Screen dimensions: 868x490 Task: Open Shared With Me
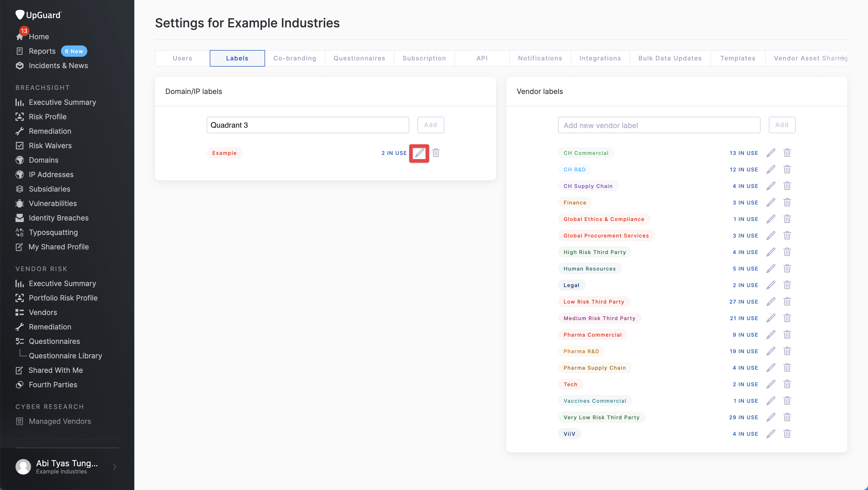[x=55, y=370]
